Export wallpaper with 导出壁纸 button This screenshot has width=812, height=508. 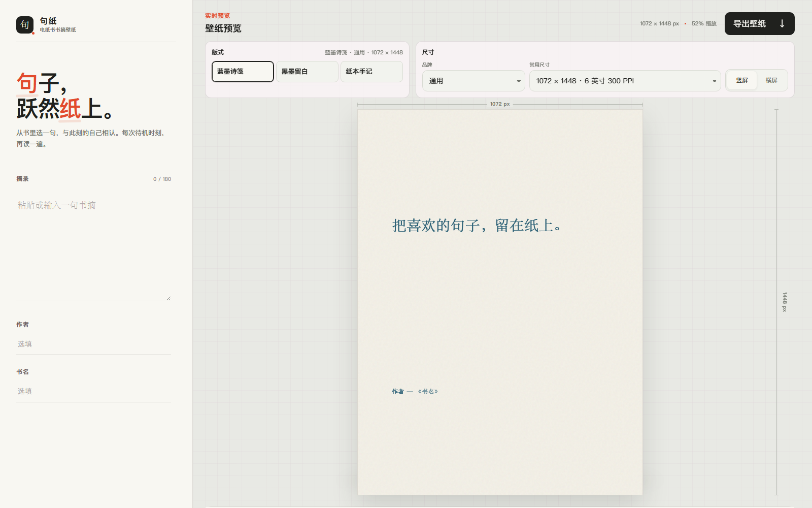pyautogui.click(x=759, y=24)
